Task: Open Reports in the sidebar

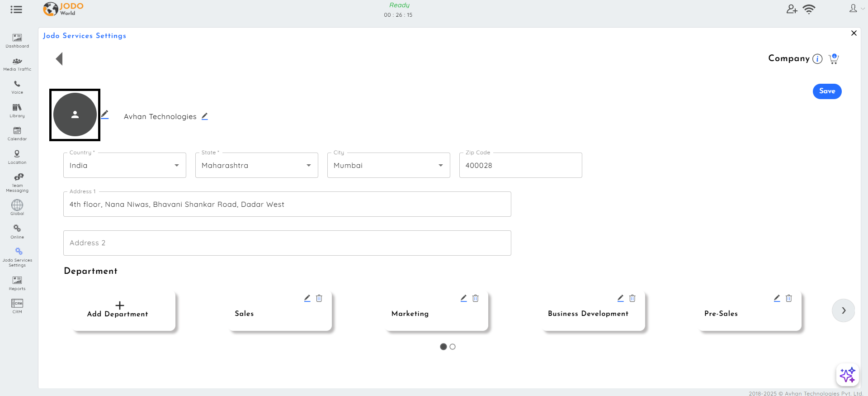Action: [x=17, y=284]
